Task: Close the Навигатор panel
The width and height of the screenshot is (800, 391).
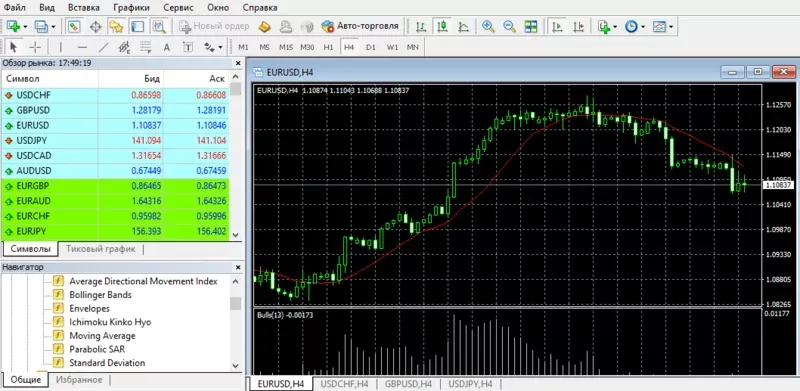Action: pos(237,267)
